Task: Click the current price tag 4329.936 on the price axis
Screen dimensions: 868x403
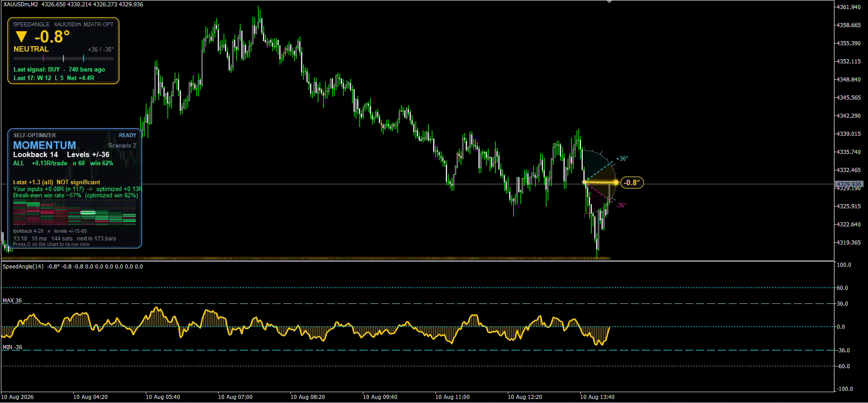Action: coord(849,184)
